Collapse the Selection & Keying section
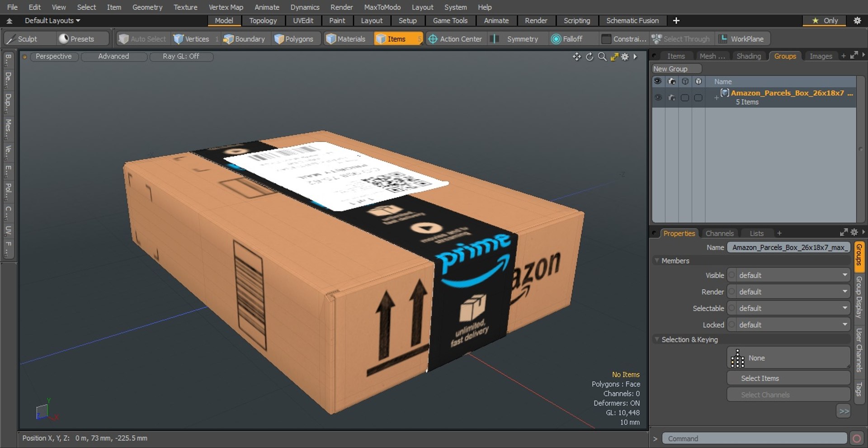Screen dimensions: 868x448 (x=657, y=340)
